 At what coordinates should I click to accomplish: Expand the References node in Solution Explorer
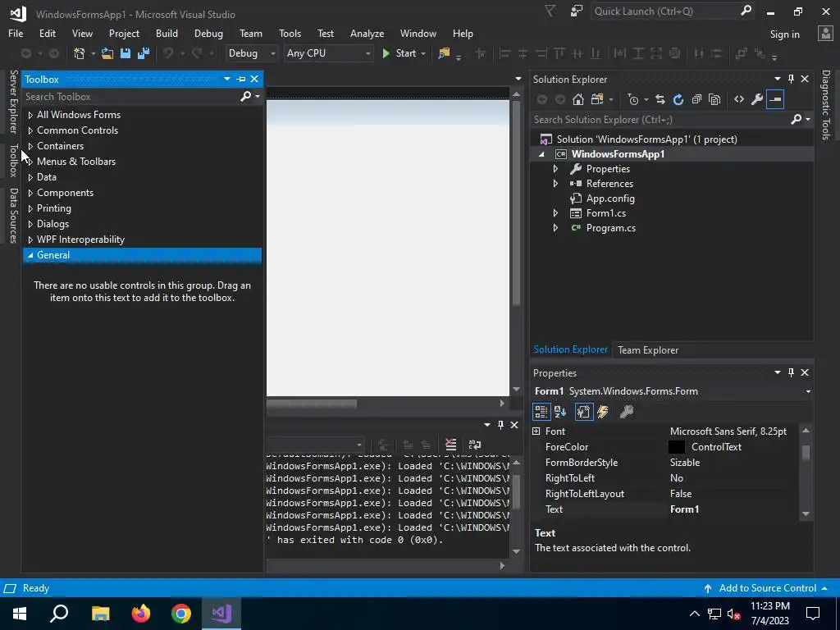click(x=555, y=184)
